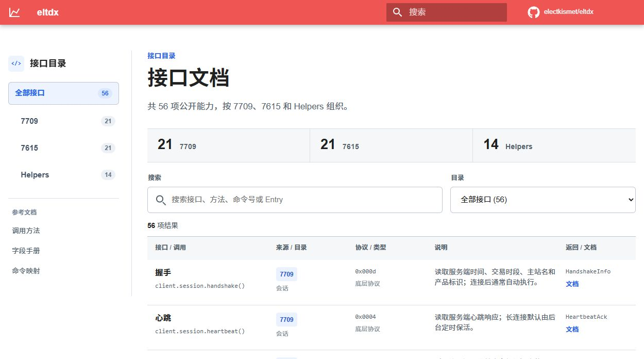Screen dimensions: 644x359
Task: Click the GitHub repository icon
Action: click(x=534, y=12)
